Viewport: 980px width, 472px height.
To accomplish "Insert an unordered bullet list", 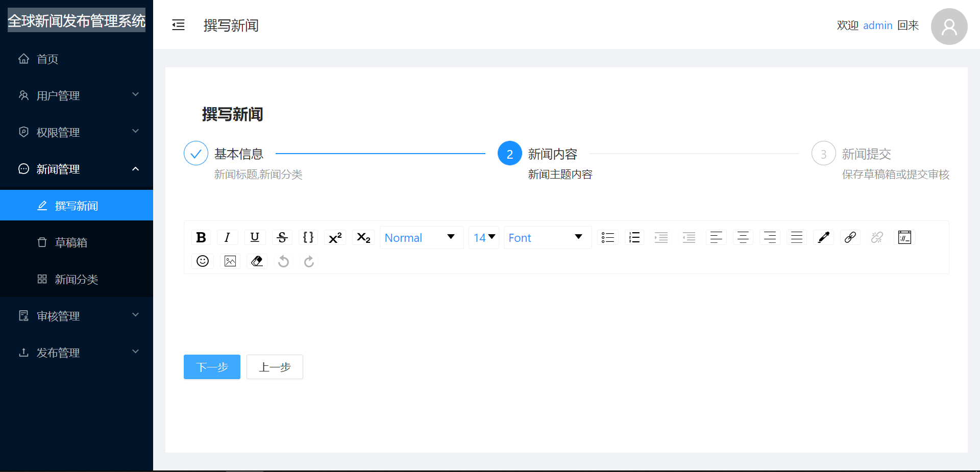I will click(607, 237).
